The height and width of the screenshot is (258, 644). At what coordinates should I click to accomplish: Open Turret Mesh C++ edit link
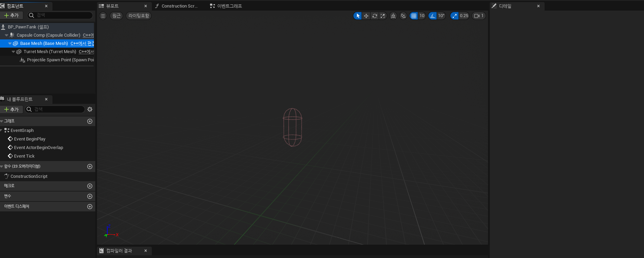tap(86, 52)
